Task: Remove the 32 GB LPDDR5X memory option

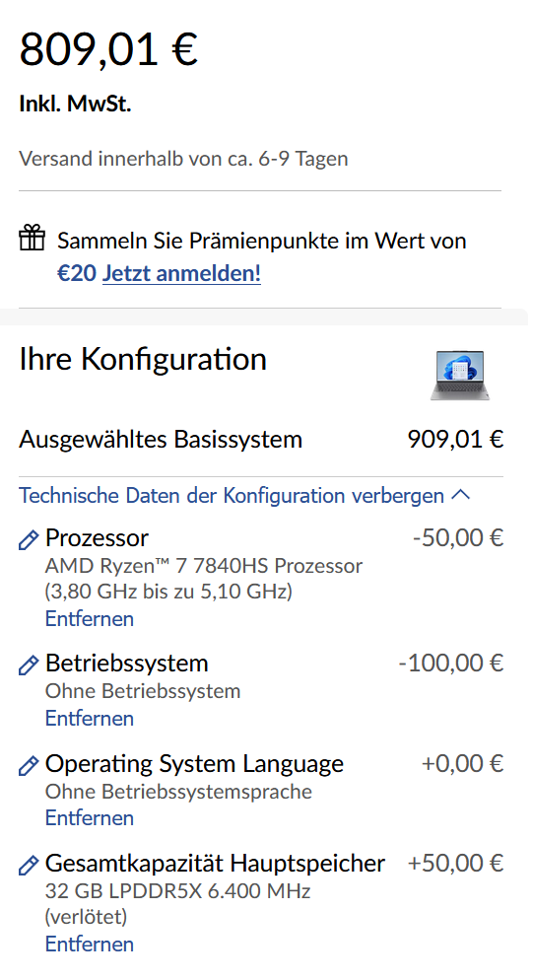Action: click(x=90, y=944)
